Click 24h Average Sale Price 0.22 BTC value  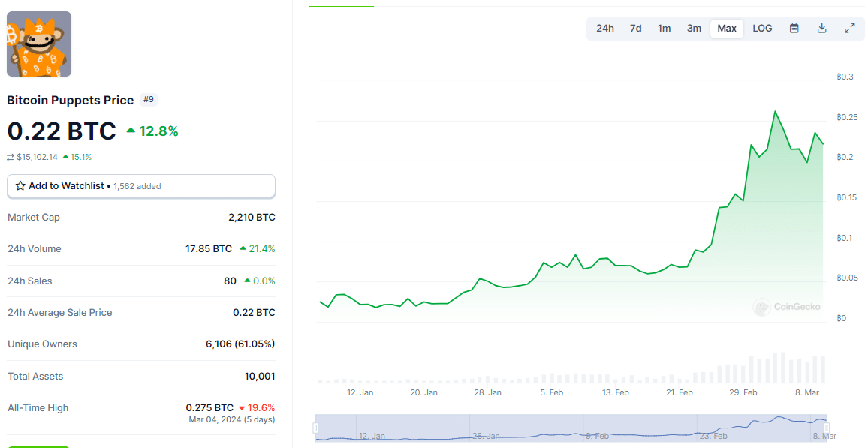254,312
